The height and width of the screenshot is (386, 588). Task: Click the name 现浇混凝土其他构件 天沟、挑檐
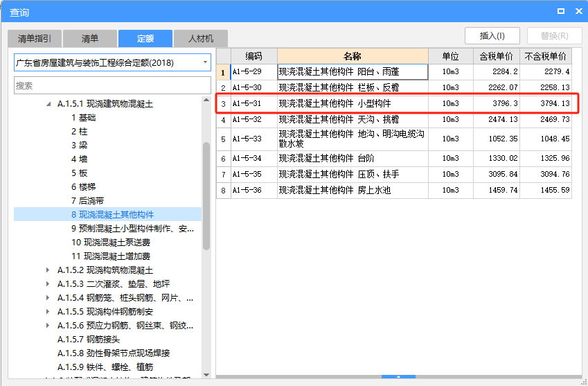tap(339, 120)
